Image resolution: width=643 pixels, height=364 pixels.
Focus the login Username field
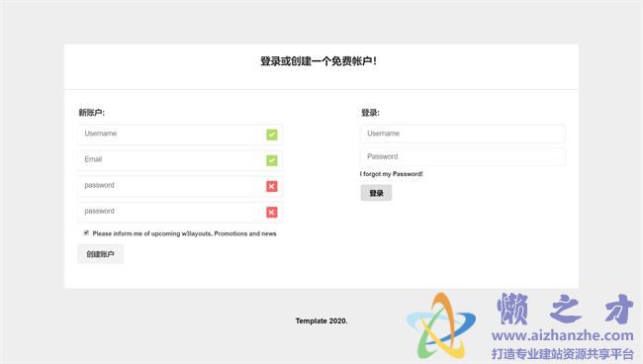[x=463, y=134]
